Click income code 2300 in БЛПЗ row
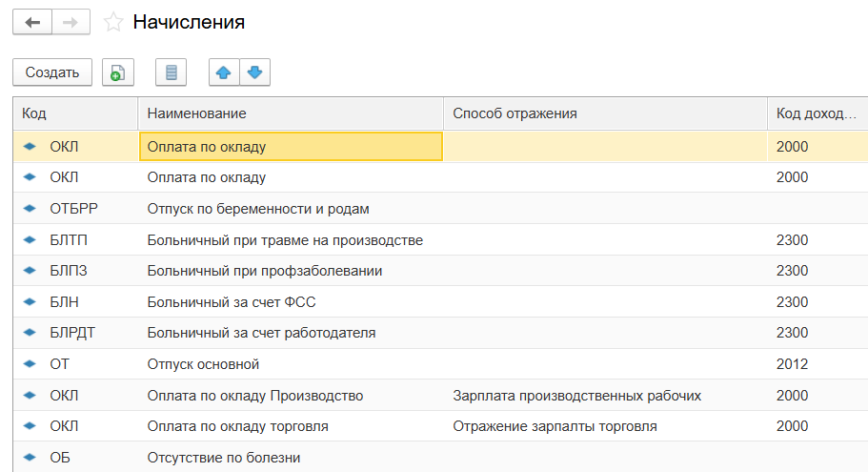The height and width of the screenshot is (472, 868). point(792,271)
